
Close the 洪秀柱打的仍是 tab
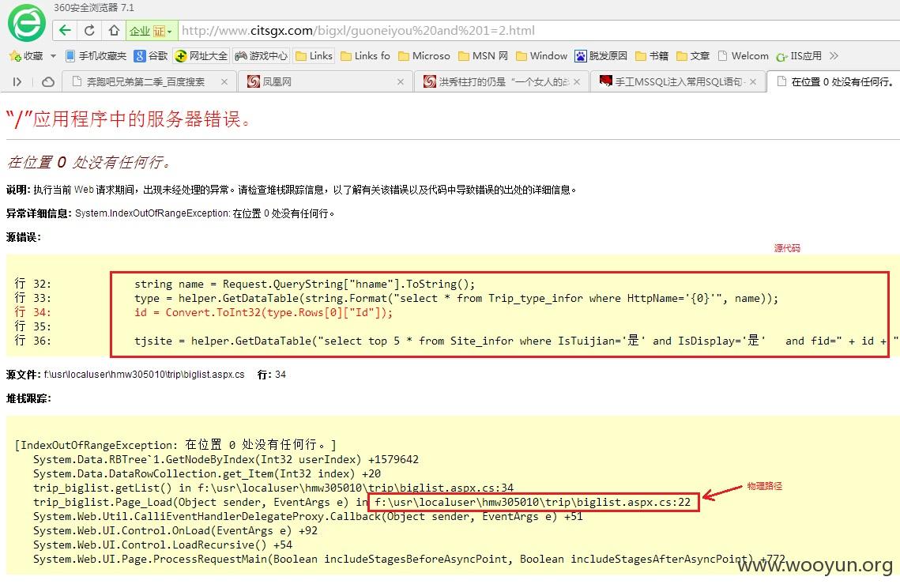(x=577, y=82)
